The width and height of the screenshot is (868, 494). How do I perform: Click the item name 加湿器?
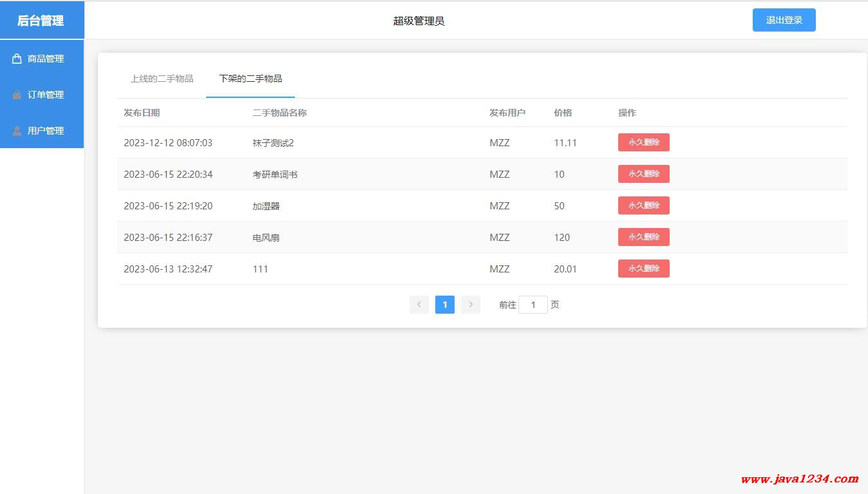(266, 206)
